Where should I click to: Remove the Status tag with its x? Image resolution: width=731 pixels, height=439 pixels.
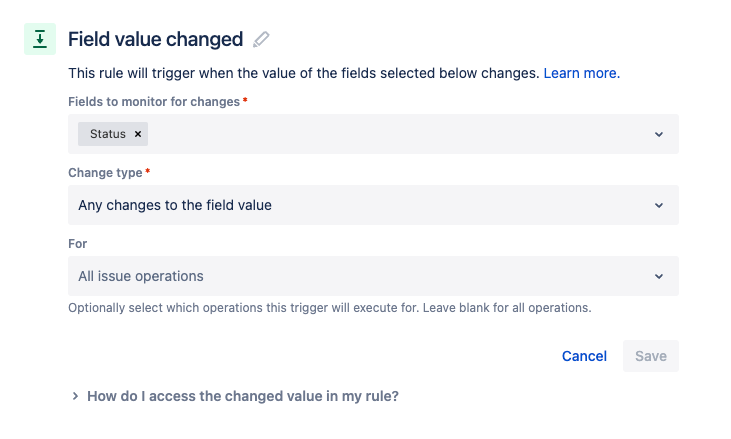[x=138, y=134]
